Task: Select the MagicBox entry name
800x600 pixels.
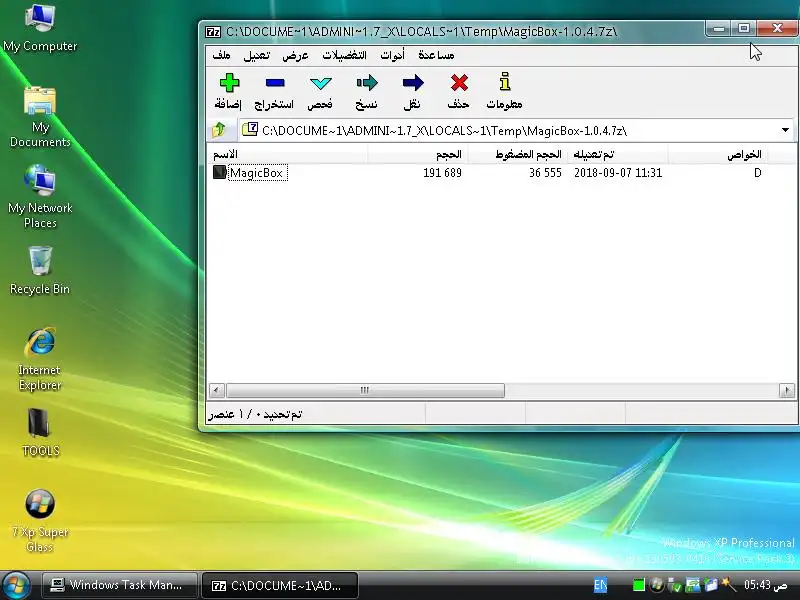Action: [x=256, y=172]
